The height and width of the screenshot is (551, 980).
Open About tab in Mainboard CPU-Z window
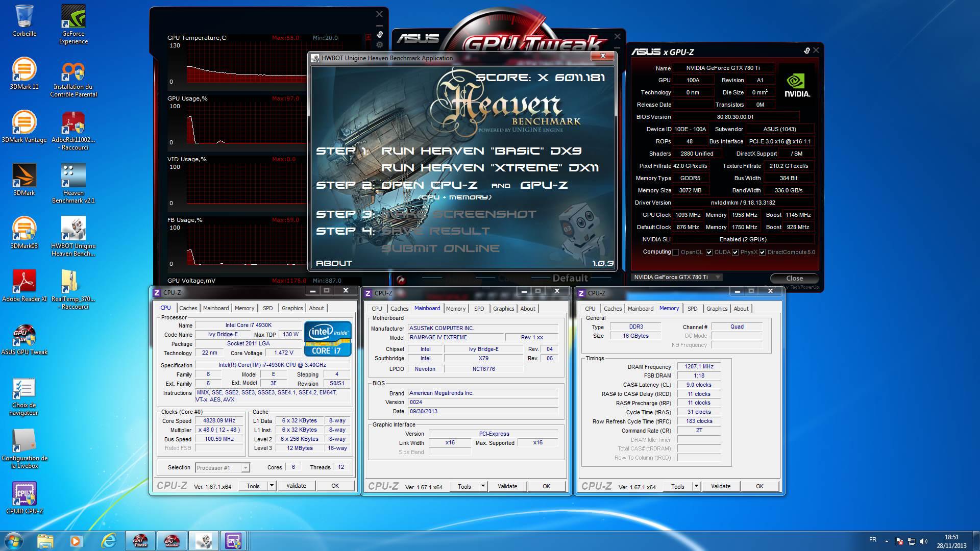[528, 309]
